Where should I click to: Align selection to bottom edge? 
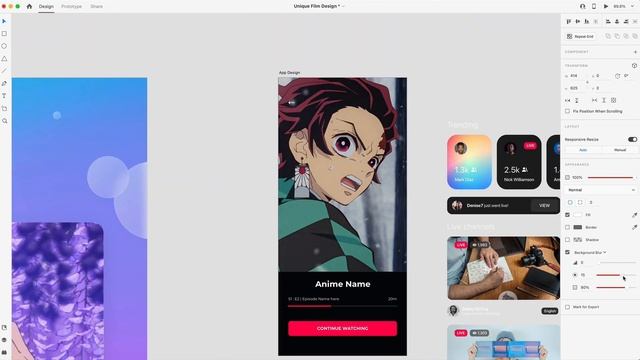point(587,21)
